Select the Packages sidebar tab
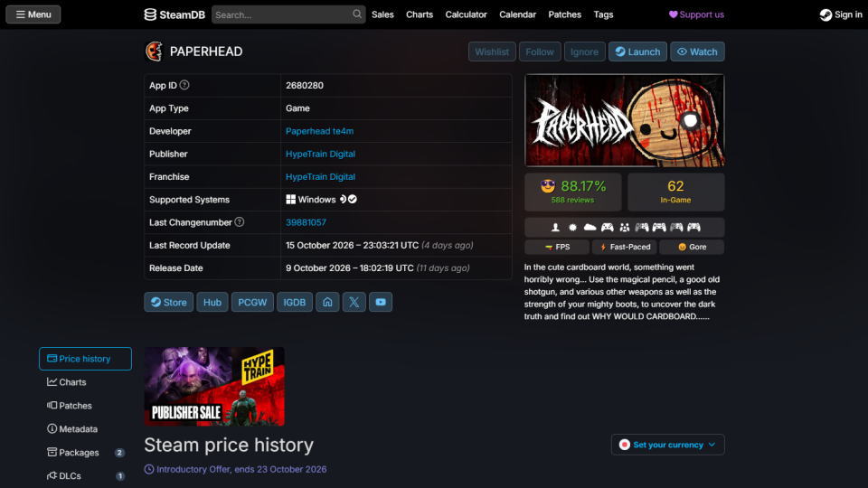The width and height of the screenshot is (868, 488). point(85,453)
